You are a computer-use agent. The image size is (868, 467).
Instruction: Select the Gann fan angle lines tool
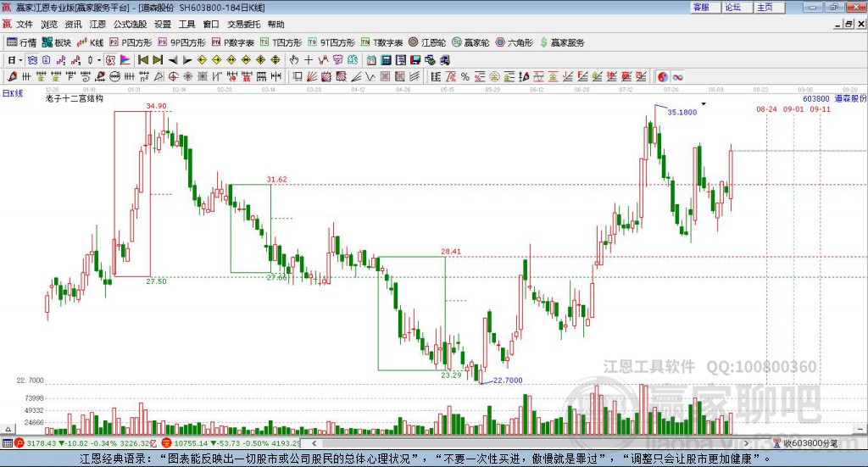coord(312,77)
